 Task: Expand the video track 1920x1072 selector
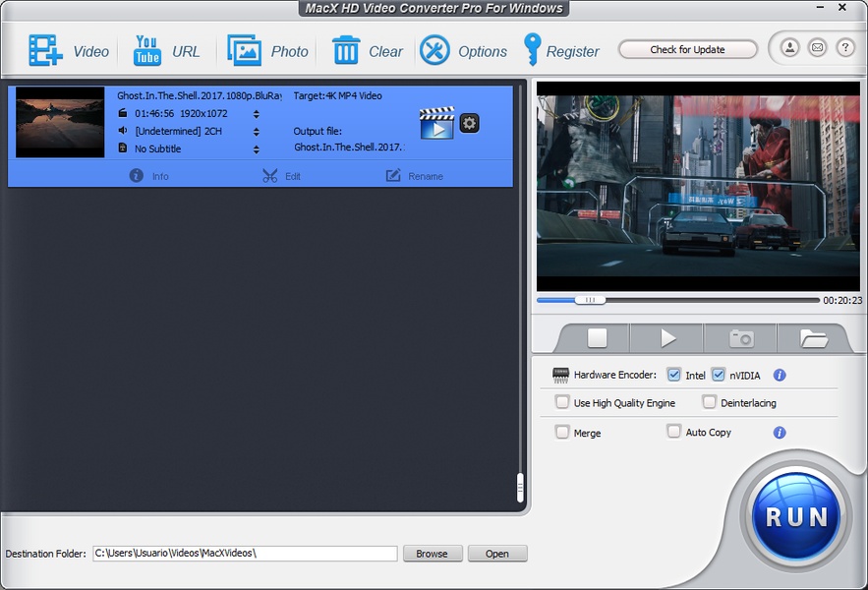click(x=257, y=113)
